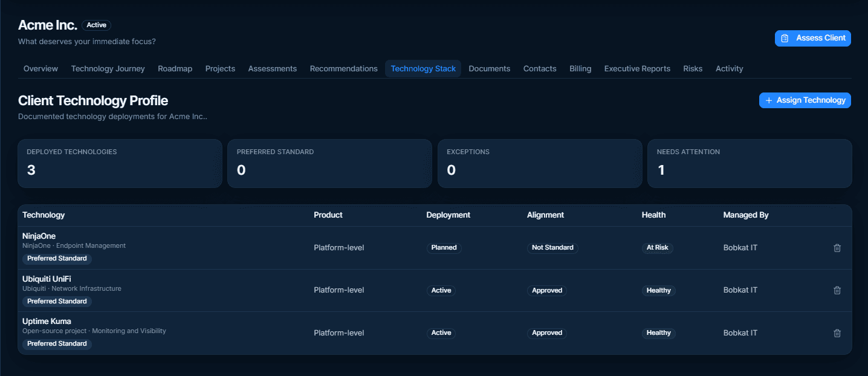The width and height of the screenshot is (868, 376).
Task: Click the Technology column header
Action: point(44,215)
